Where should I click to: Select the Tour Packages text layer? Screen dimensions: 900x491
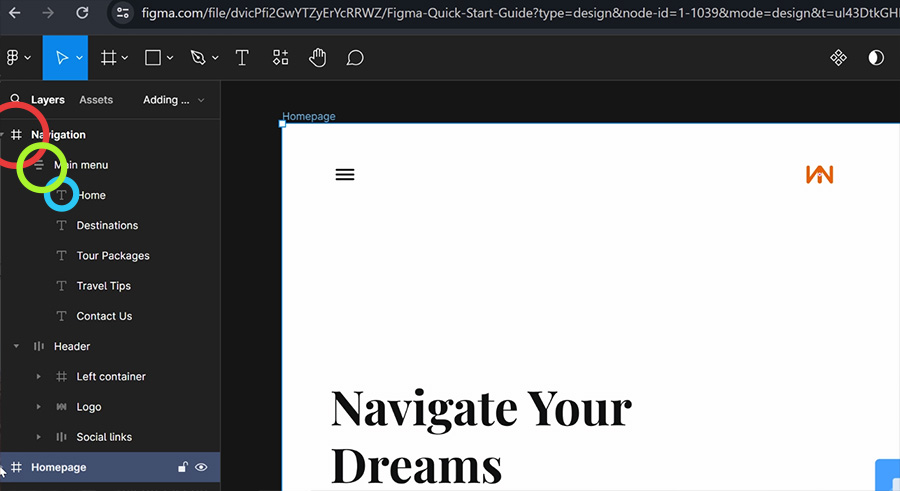point(113,256)
